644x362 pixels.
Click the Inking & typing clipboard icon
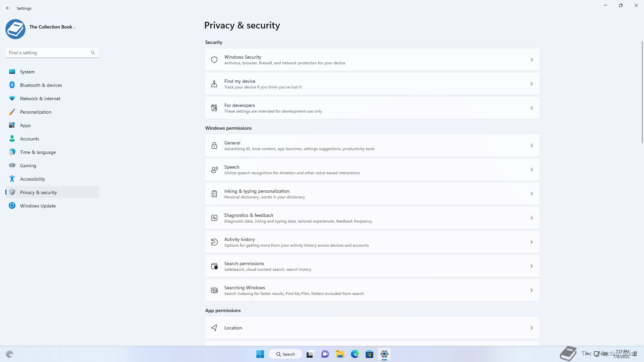pyautogui.click(x=214, y=194)
